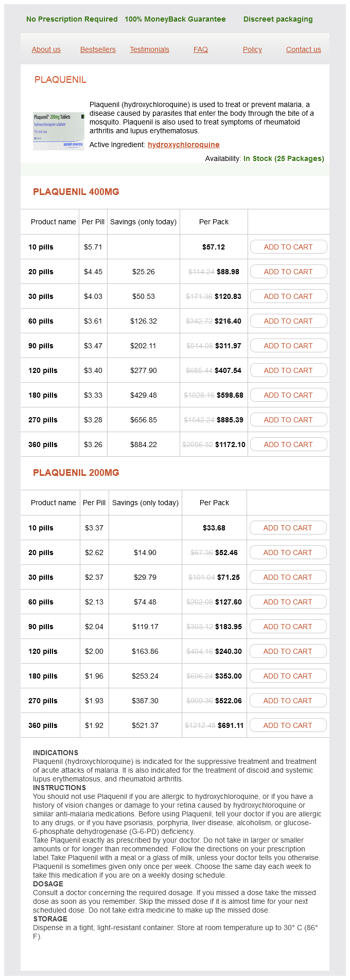The height and width of the screenshot is (980, 350).
Task: View the Policy page
Action: click(252, 49)
